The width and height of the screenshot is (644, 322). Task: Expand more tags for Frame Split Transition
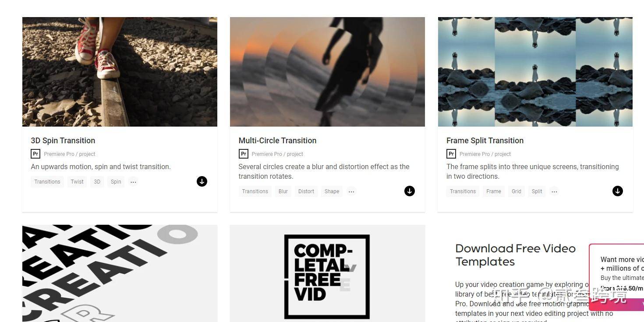point(554,191)
